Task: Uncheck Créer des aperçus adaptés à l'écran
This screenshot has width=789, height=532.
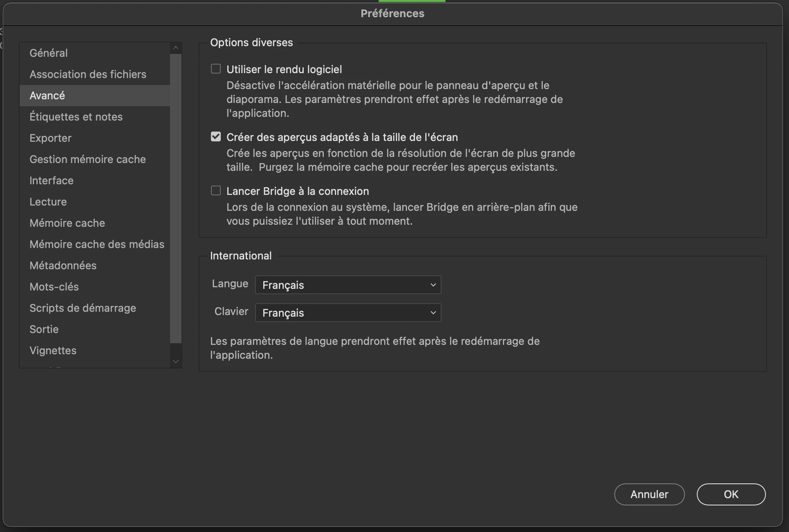Action: [x=215, y=137]
